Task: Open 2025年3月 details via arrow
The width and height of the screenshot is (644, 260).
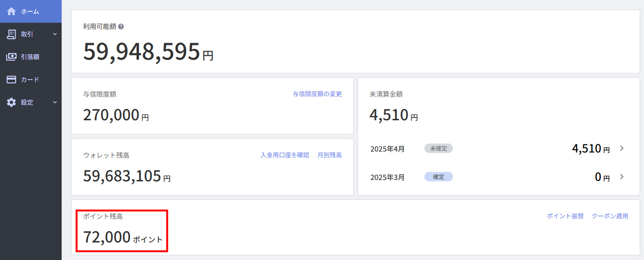Action: [x=622, y=177]
